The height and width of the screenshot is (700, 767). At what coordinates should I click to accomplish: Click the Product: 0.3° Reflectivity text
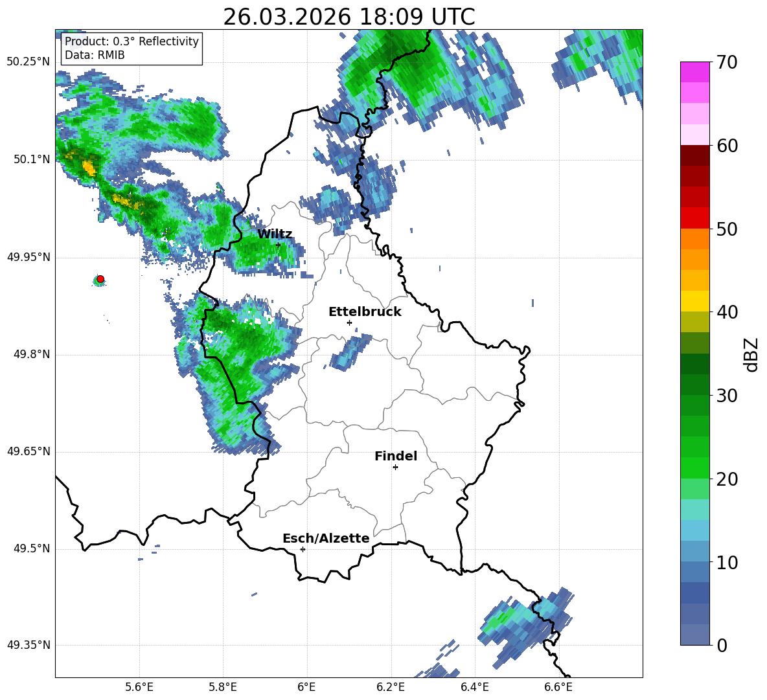tap(132, 41)
